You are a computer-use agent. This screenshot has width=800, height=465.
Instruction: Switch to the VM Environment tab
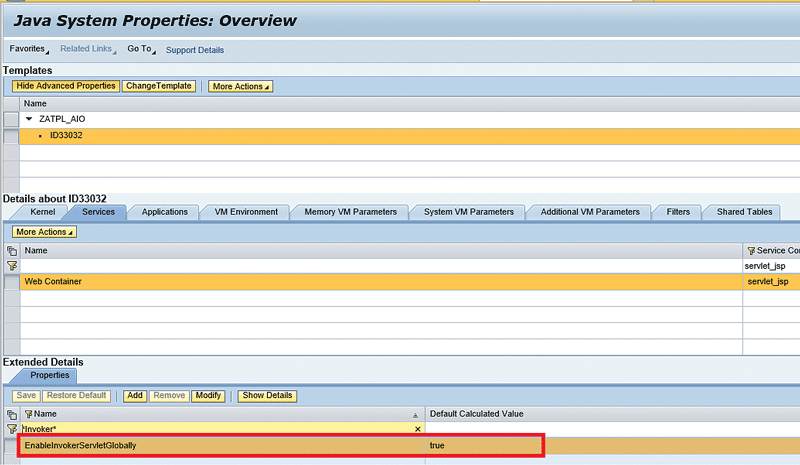pyautogui.click(x=246, y=212)
